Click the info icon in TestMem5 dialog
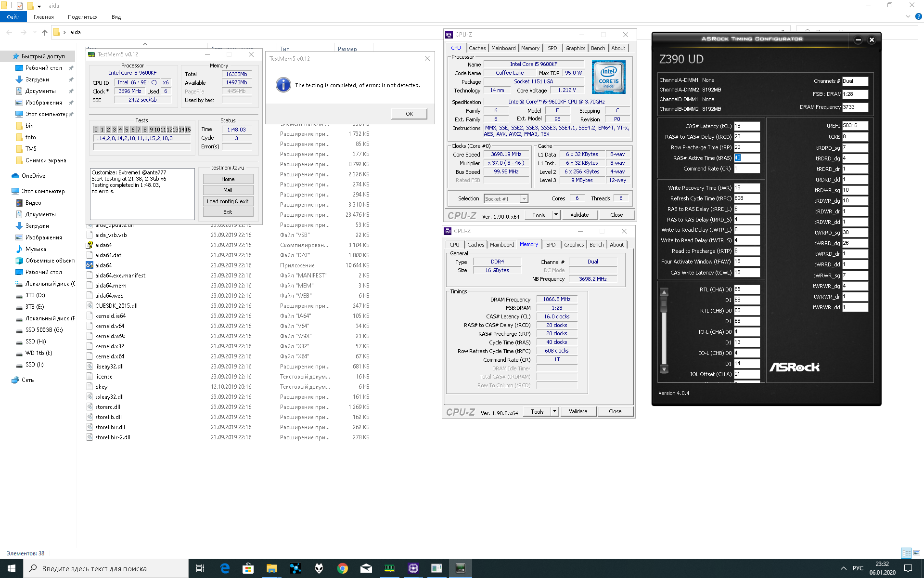The height and width of the screenshot is (578, 924). coord(283,85)
